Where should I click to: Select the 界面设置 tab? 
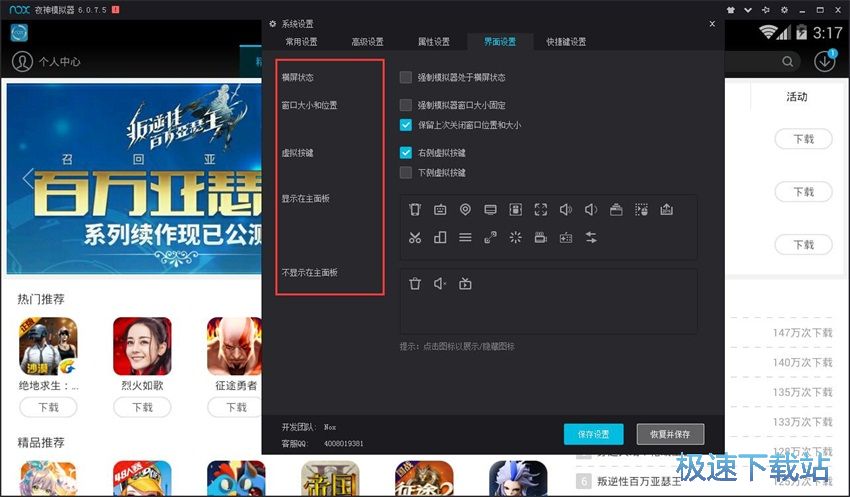(500, 42)
